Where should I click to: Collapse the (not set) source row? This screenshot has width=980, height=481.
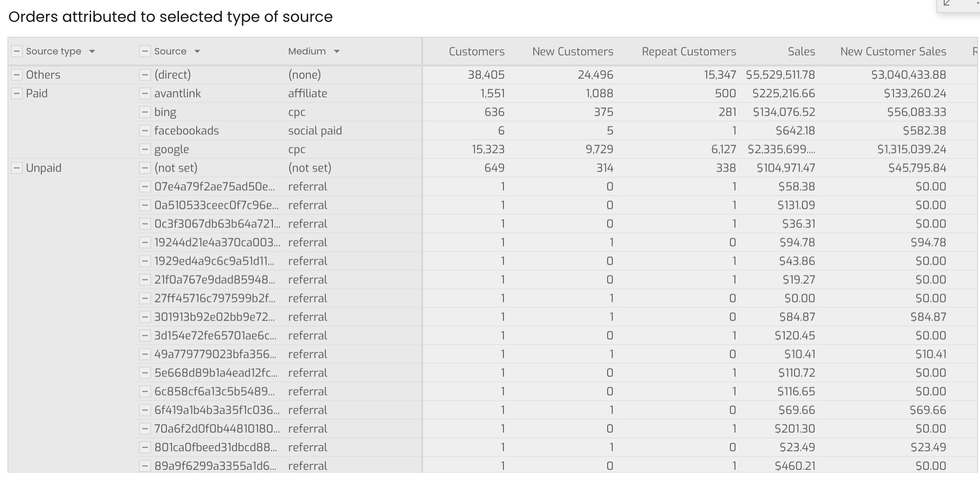(x=145, y=167)
